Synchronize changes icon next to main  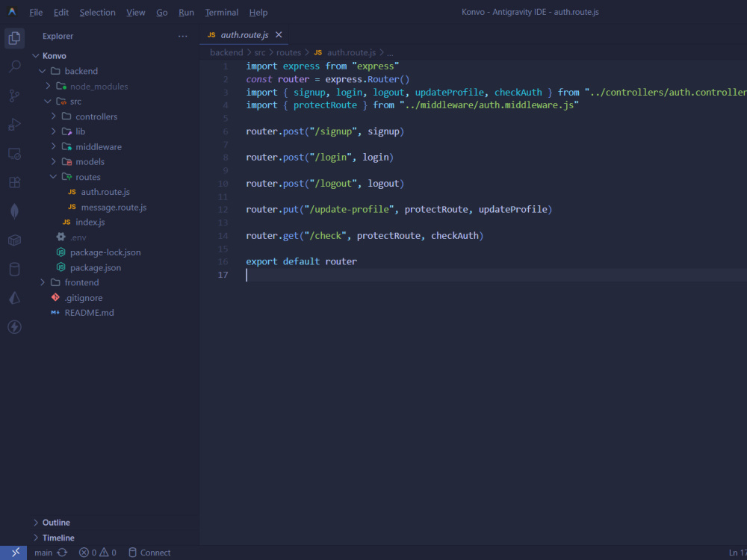click(x=62, y=553)
